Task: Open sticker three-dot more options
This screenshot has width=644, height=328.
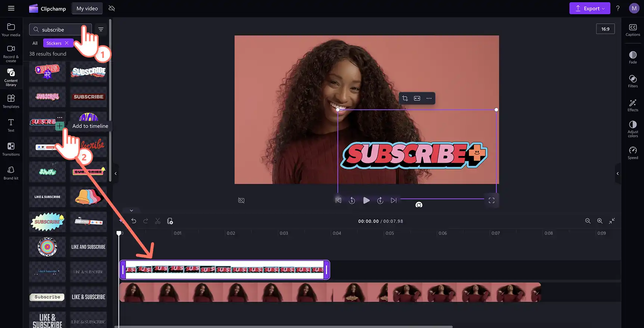Action: point(60,118)
